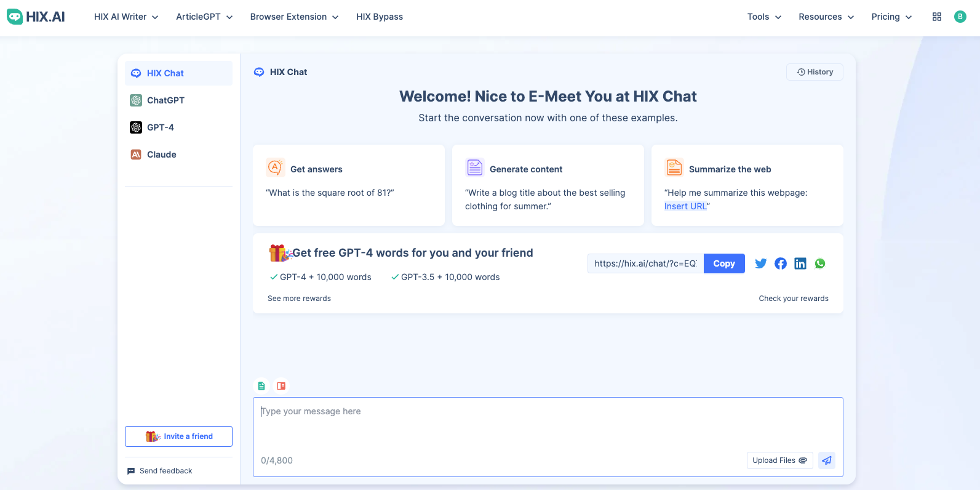This screenshot has width=980, height=490.
Task: Share referral link on Twitter
Action: pyautogui.click(x=761, y=263)
